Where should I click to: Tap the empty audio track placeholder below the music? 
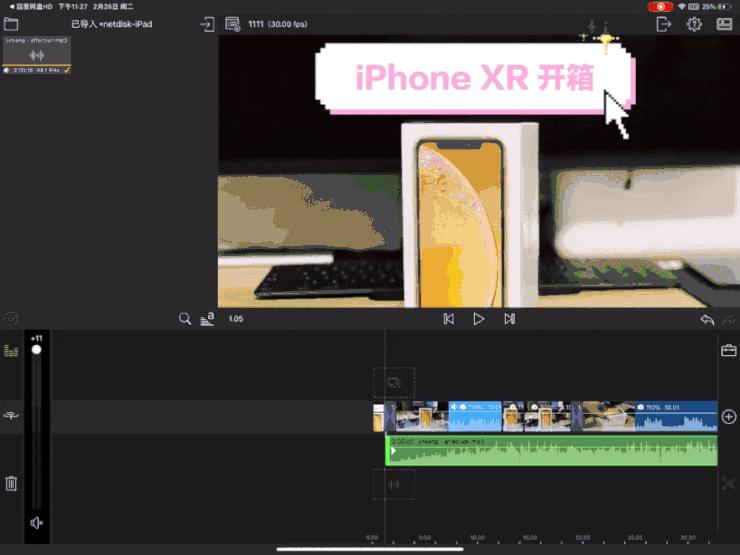click(394, 485)
